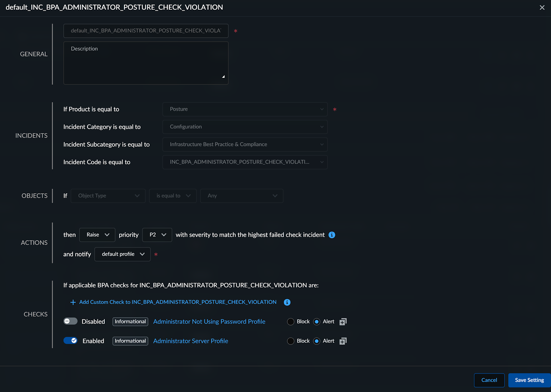Open the Raise action dropdown

[97, 235]
